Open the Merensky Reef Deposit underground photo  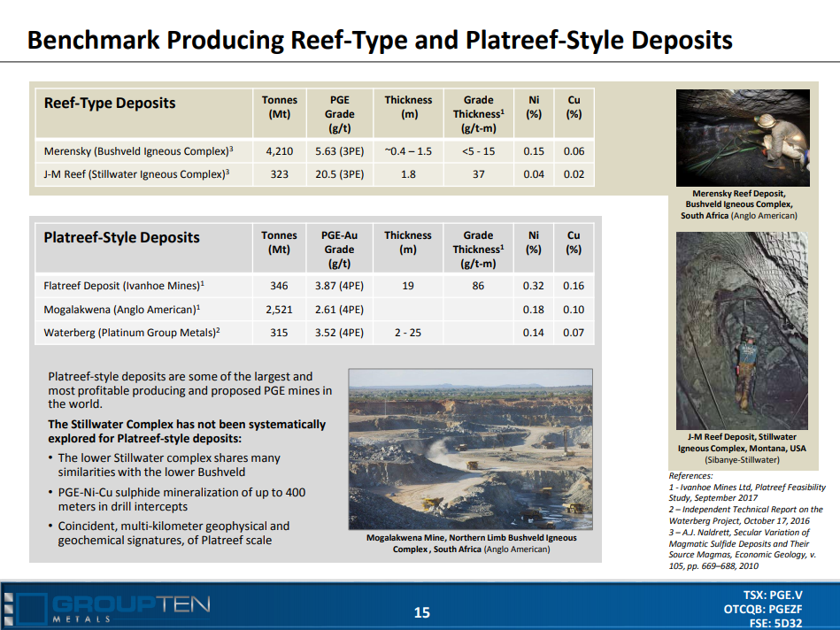tap(743, 138)
